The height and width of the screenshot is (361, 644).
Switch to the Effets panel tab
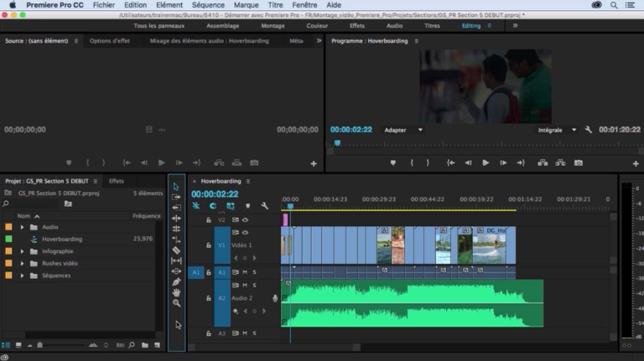[117, 181]
